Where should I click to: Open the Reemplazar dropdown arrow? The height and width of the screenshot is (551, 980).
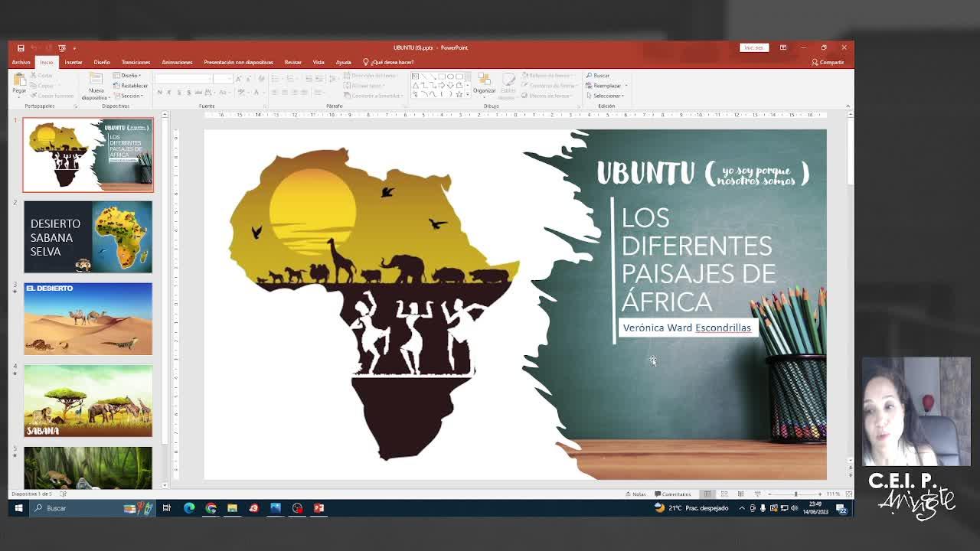pyautogui.click(x=626, y=86)
